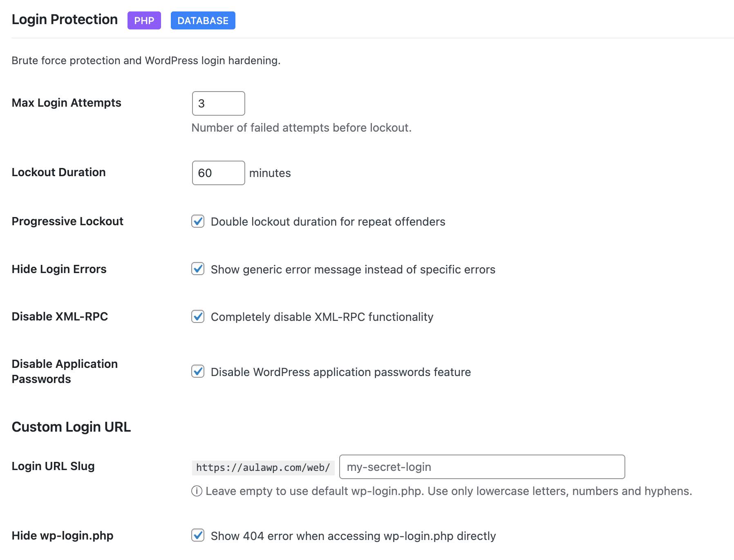Toggle disable WordPress application passwords feature
The width and height of the screenshot is (734, 560).
pos(198,372)
